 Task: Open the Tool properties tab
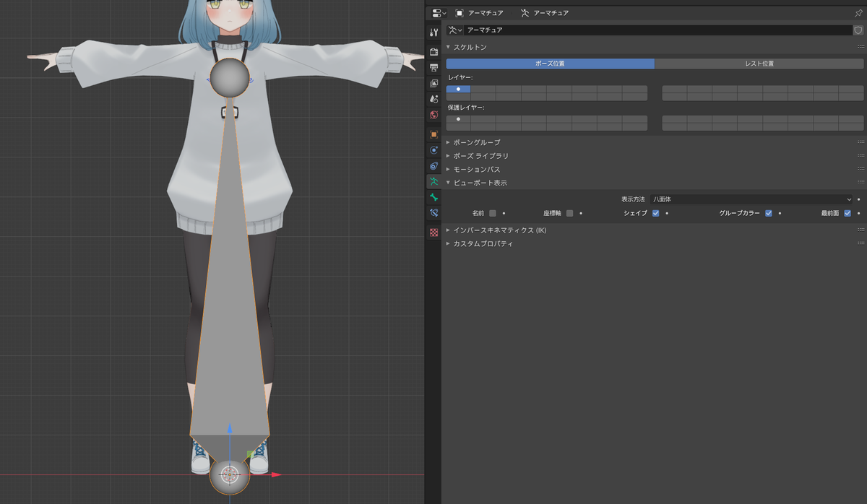(433, 32)
